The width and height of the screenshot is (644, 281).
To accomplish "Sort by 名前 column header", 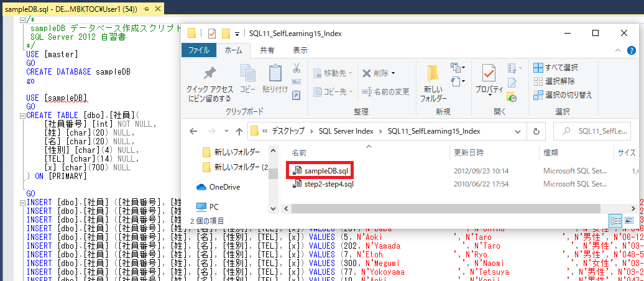I will tap(299, 153).
